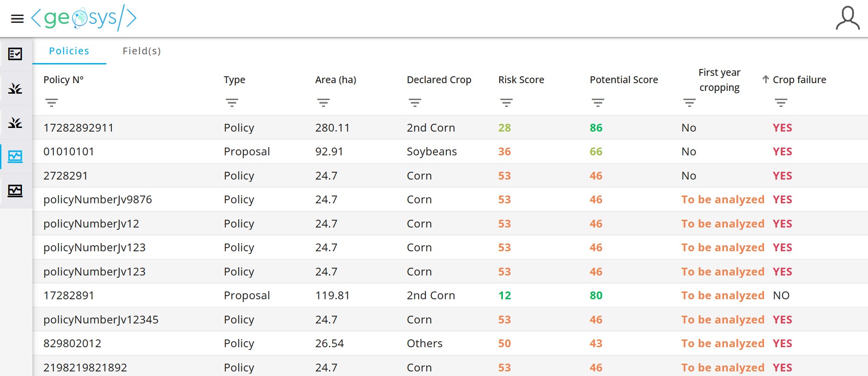Open the 01010101 proposal row
The width and height of the screenshot is (868, 376).
(x=68, y=152)
